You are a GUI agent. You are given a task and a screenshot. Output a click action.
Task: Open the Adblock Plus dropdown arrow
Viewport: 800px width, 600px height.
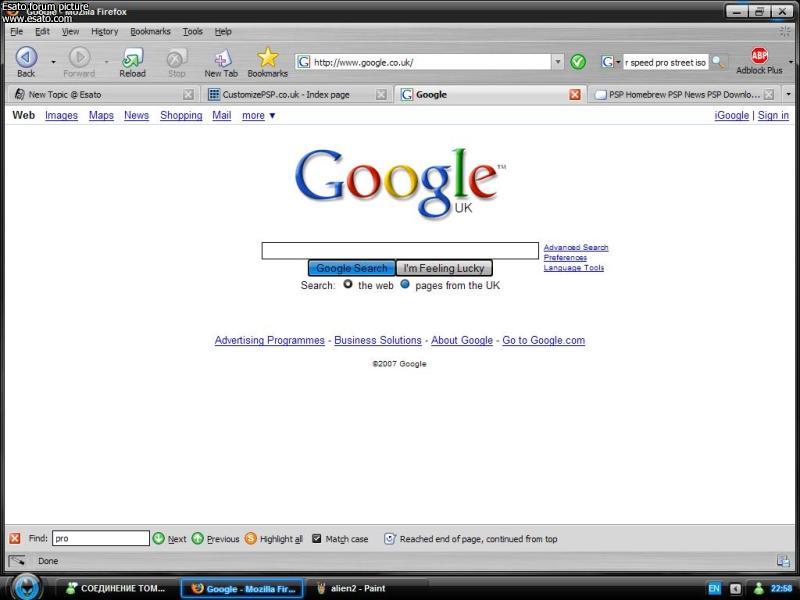791,62
